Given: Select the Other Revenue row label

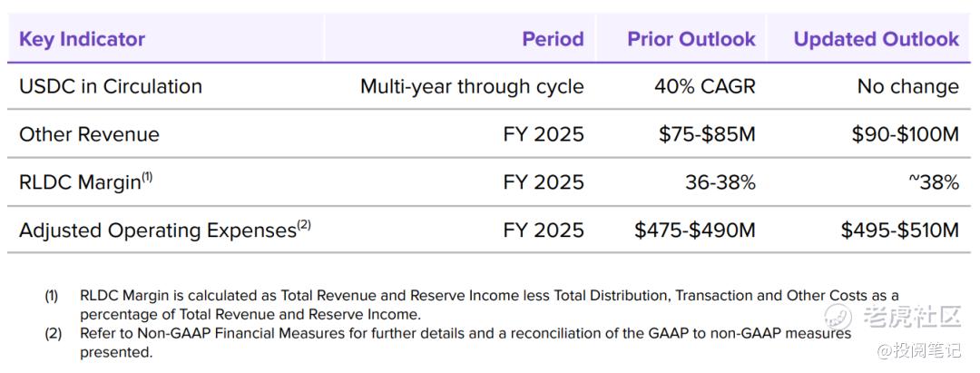Looking at the screenshot, I should tap(89, 134).
